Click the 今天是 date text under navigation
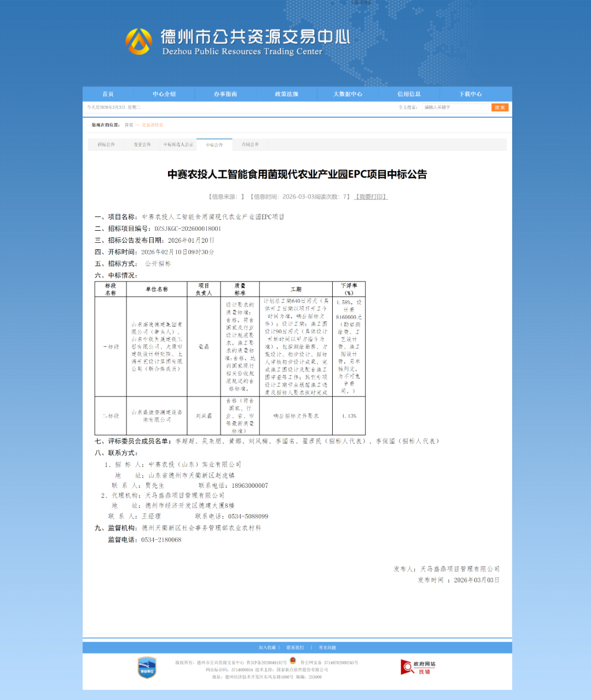Screen dimensions: 591x700 pos(114,108)
